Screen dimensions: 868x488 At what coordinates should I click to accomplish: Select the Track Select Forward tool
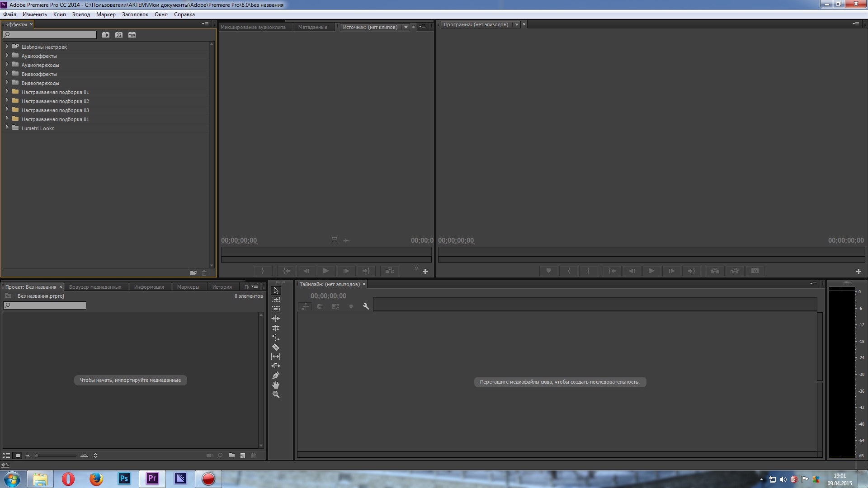(276, 300)
